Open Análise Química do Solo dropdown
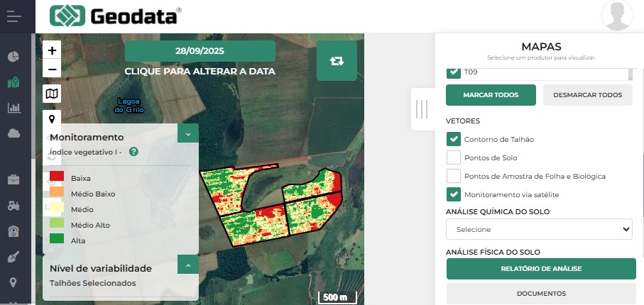This screenshot has width=644, height=305. pyautogui.click(x=540, y=229)
